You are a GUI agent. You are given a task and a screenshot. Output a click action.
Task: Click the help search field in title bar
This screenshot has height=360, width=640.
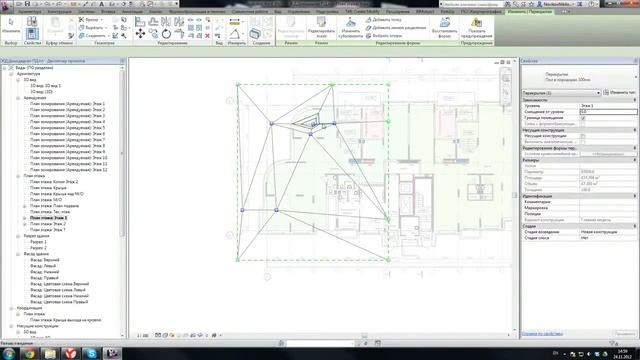pyautogui.click(x=472, y=4)
